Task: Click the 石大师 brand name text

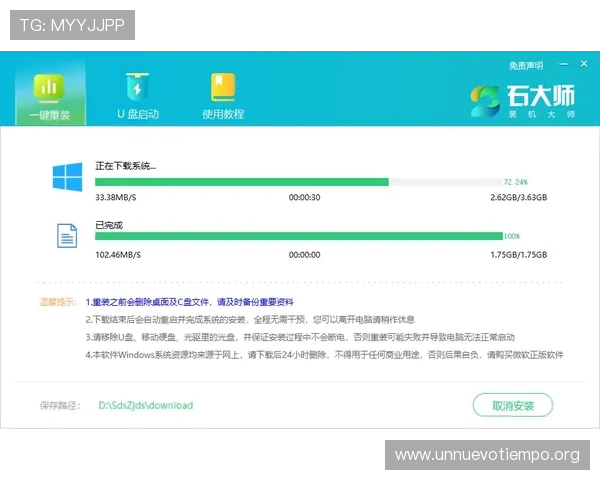Action: (x=541, y=96)
